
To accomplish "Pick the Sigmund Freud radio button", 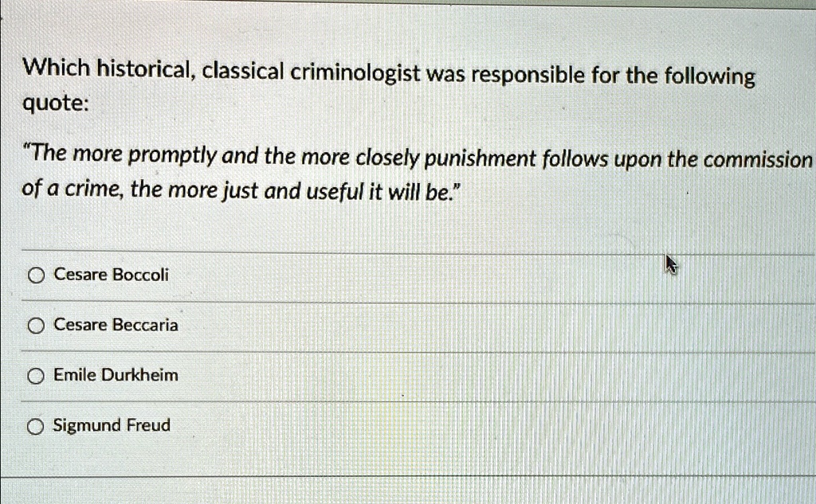I will tap(35, 427).
